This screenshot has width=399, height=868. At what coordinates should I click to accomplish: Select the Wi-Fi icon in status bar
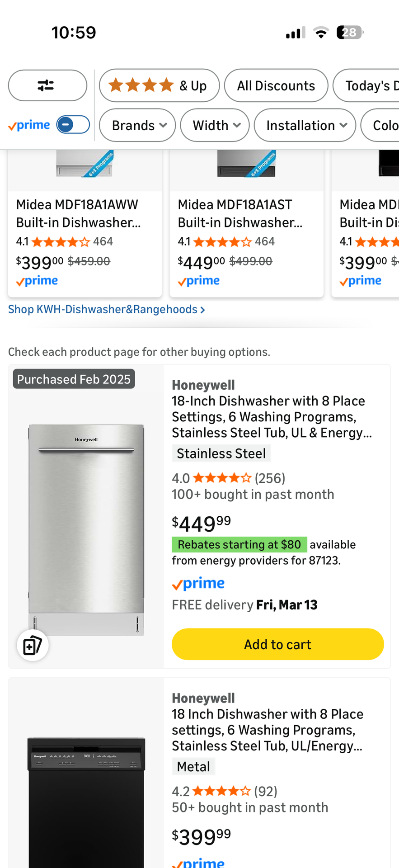click(x=320, y=32)
